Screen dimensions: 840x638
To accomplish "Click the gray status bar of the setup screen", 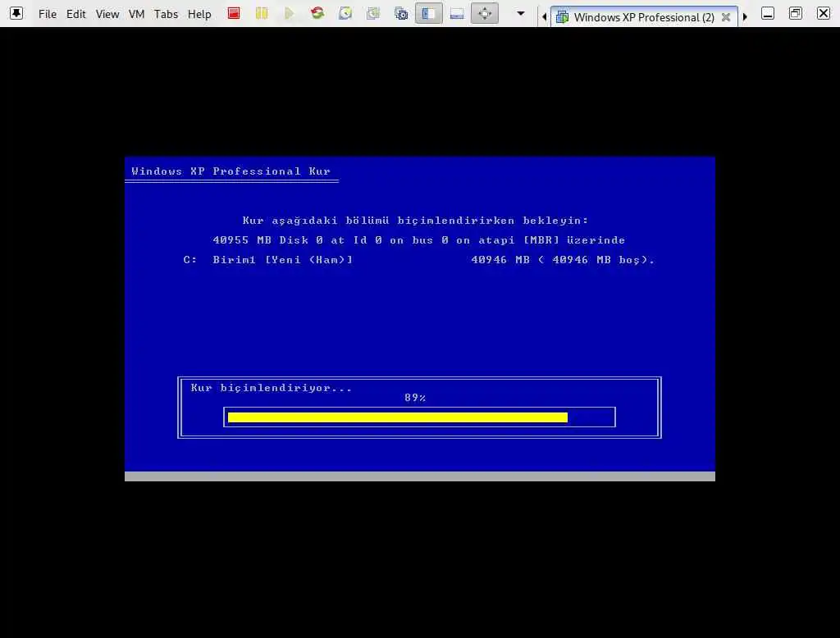I will click(x=419, y=476).
